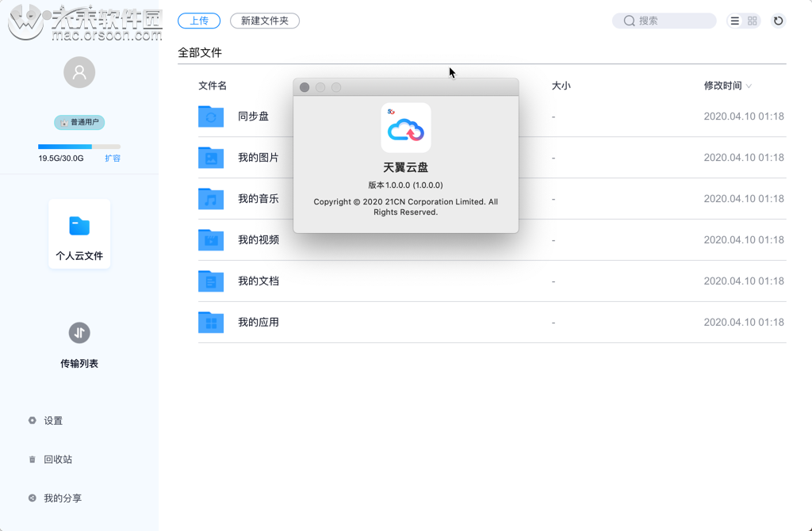Viewport: 812px width, 531px height.
Task: Click the 上传 upload button
Action: tap(199, 21)
